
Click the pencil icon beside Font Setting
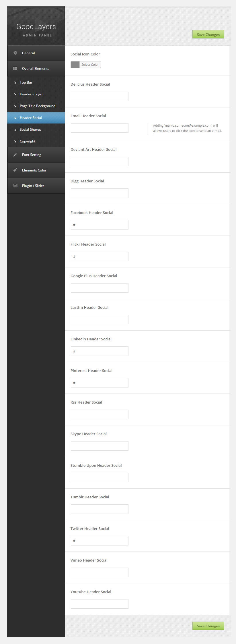click(15, 155)
